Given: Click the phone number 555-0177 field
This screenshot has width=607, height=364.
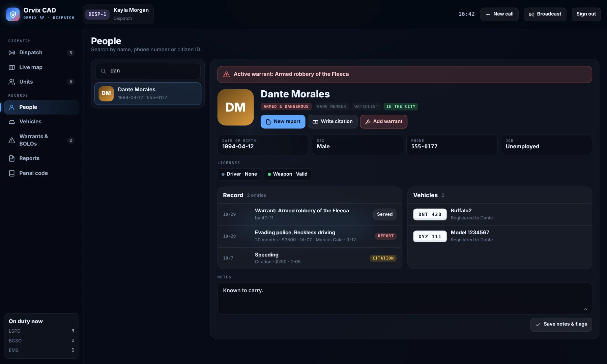Looking at the screenshot, I should click(452, 145).
